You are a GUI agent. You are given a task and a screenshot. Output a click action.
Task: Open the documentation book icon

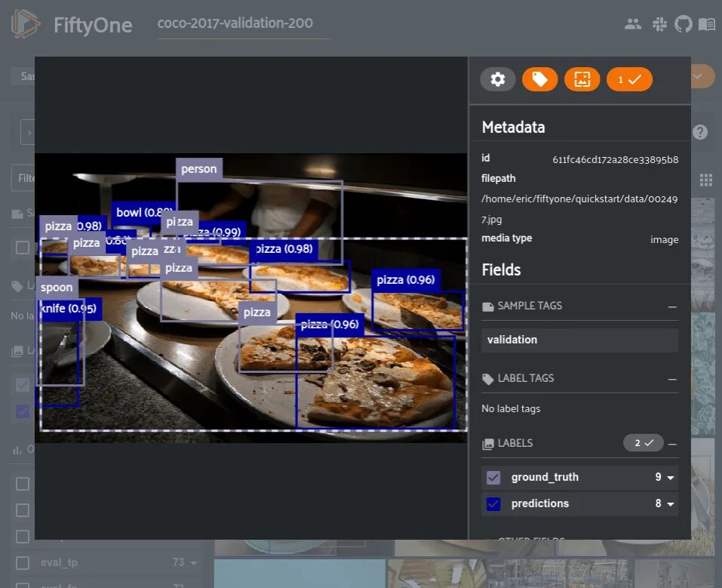click(x=707, y=24)
